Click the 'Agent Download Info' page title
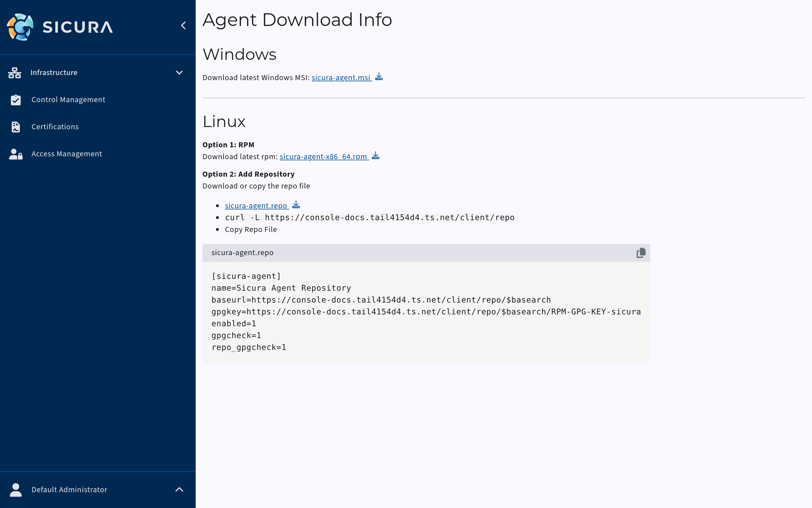Viewport: 812px width, 508px height. coord(297,19)
